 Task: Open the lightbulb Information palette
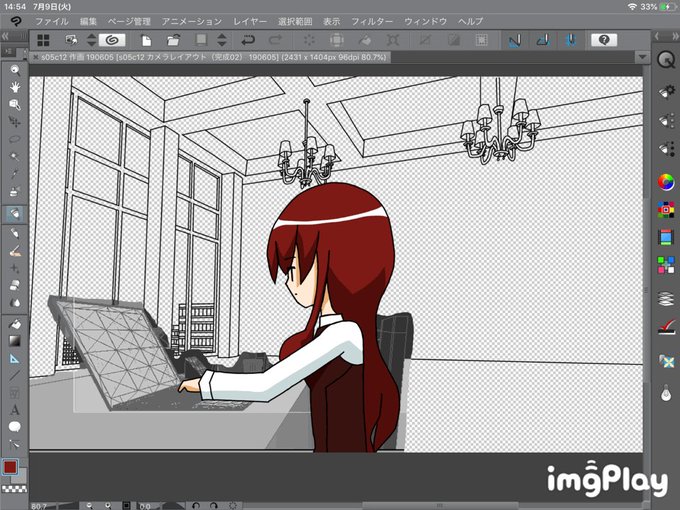point(666,393)
